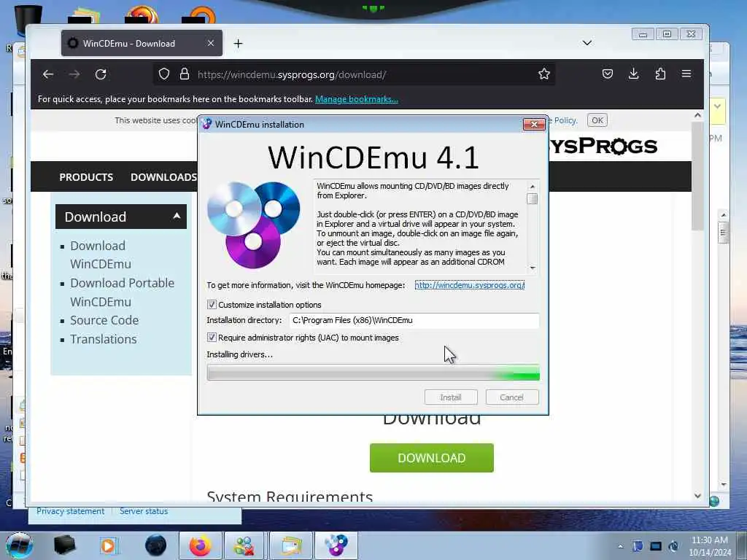The width and height of the screenshot is (747, 560).
Task: Click the taskbar clock showing 11:30 AM
Action: (x=709, y=546)
